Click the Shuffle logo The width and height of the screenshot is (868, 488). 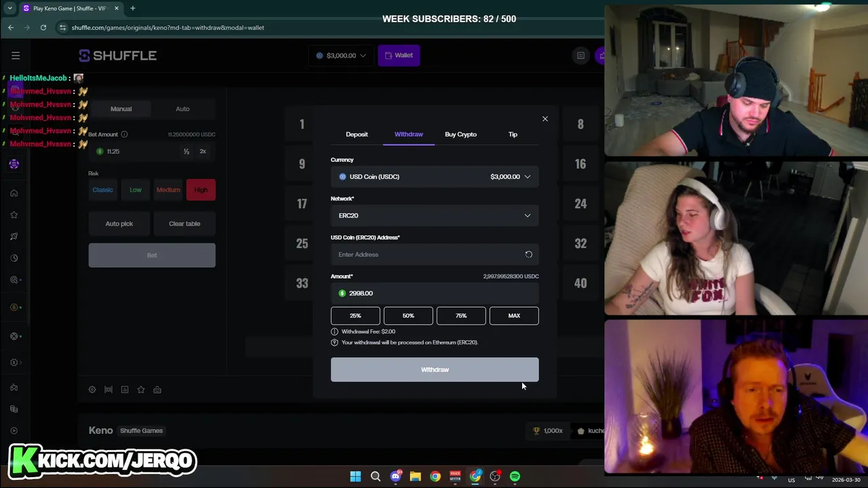coord(118,56)
